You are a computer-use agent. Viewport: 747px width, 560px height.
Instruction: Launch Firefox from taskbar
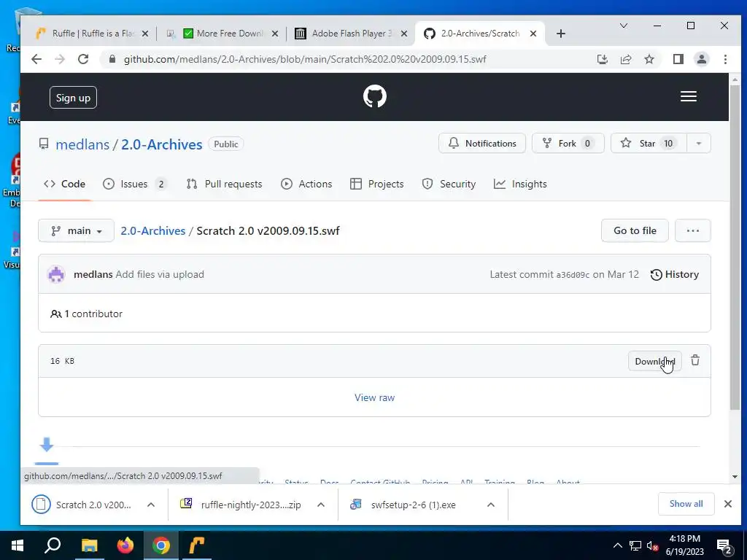[125, 545]
